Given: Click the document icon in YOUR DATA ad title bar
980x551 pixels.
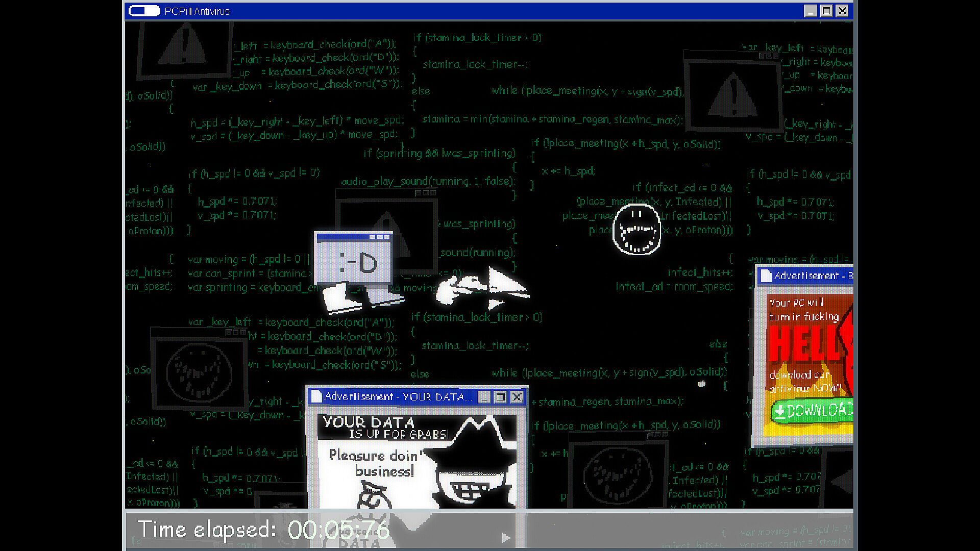Looking at the screenshot, I should [x=316, y=396].
